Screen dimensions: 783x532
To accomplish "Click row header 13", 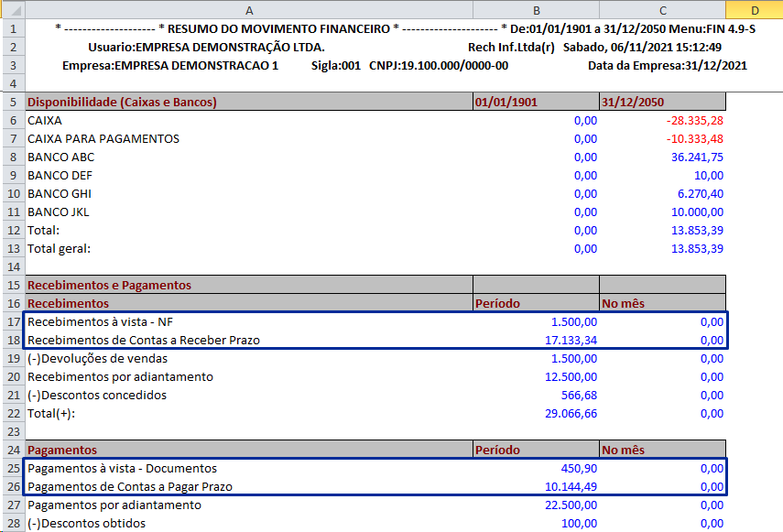I will [x=13, y=248].
